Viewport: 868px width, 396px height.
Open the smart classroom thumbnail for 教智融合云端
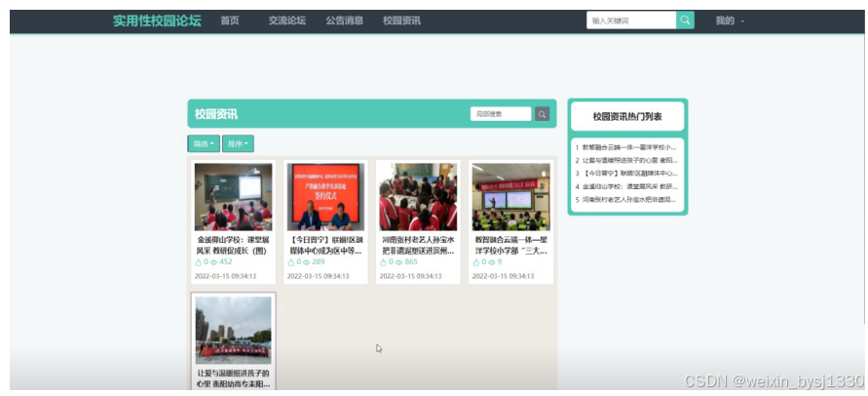pos(510,197)
